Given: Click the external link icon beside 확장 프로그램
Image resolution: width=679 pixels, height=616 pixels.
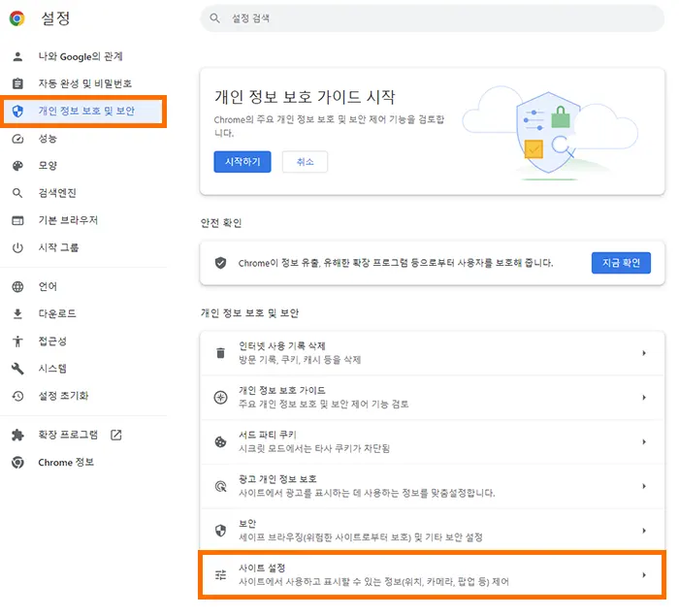Looking at the screenshot, I should click(116, 435).
